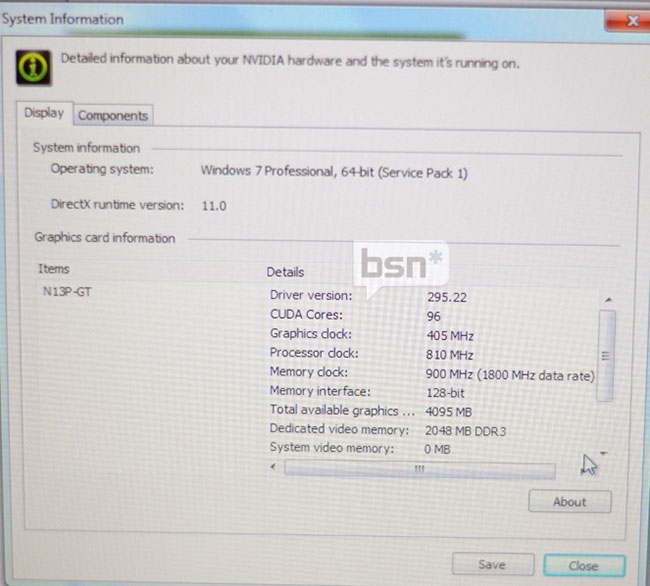Click the Dedicated video memory: label

(339, 429)
